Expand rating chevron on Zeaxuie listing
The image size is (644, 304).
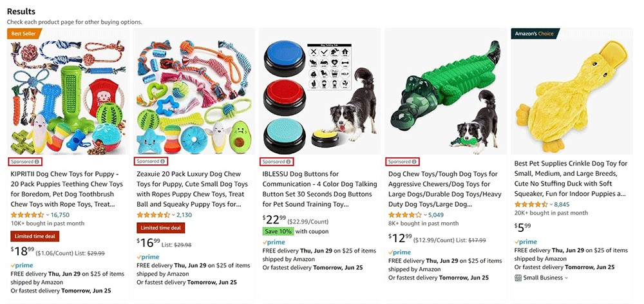coord(173,215)
